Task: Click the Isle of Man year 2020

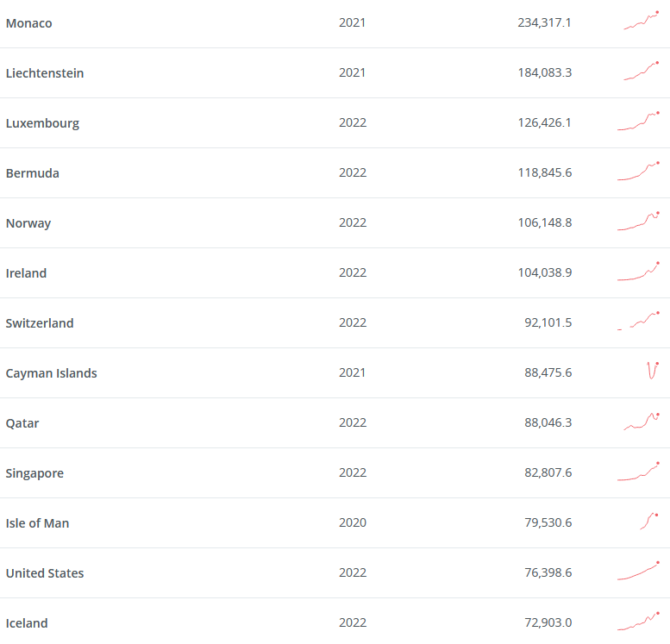Action: (x=353, y=522)
